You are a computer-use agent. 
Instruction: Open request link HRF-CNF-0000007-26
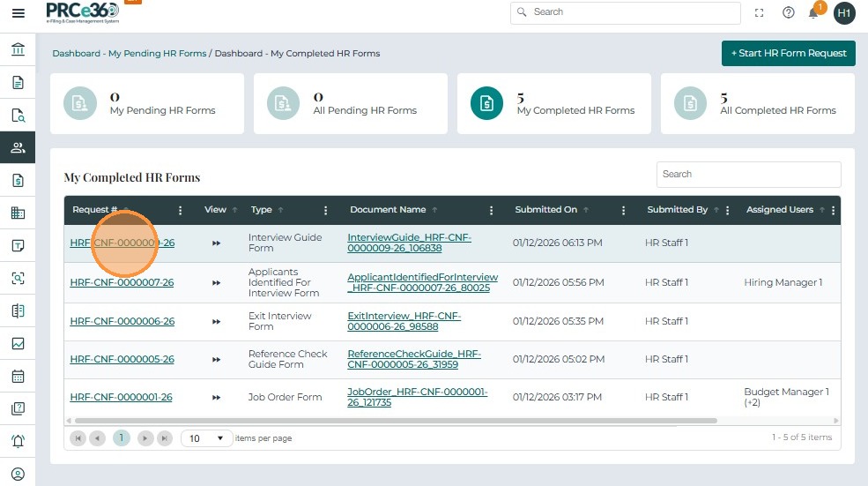coord(122,282)
